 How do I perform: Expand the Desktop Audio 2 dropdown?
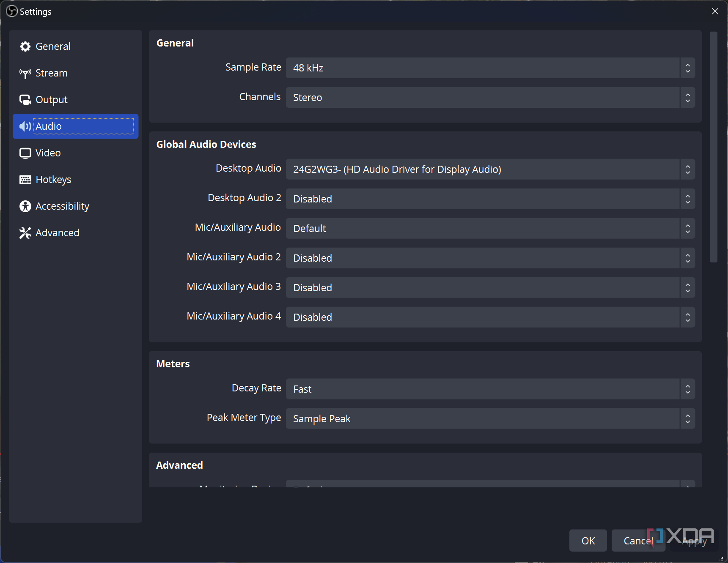[x=490, y=199]
